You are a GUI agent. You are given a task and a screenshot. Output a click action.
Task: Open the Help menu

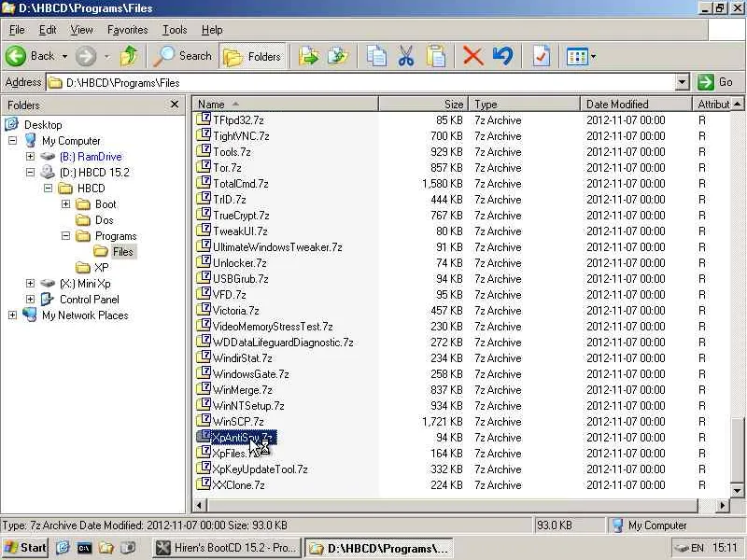pos(212,30)
